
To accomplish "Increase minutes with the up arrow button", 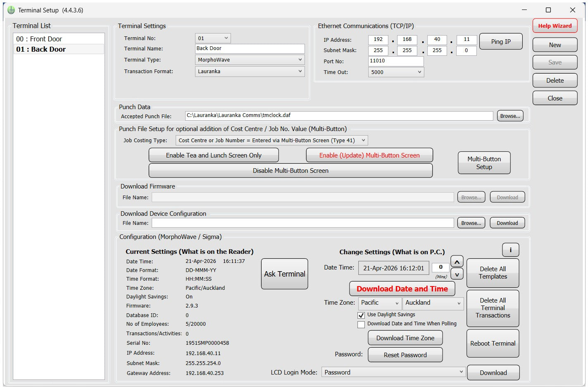I will [457, 262].
